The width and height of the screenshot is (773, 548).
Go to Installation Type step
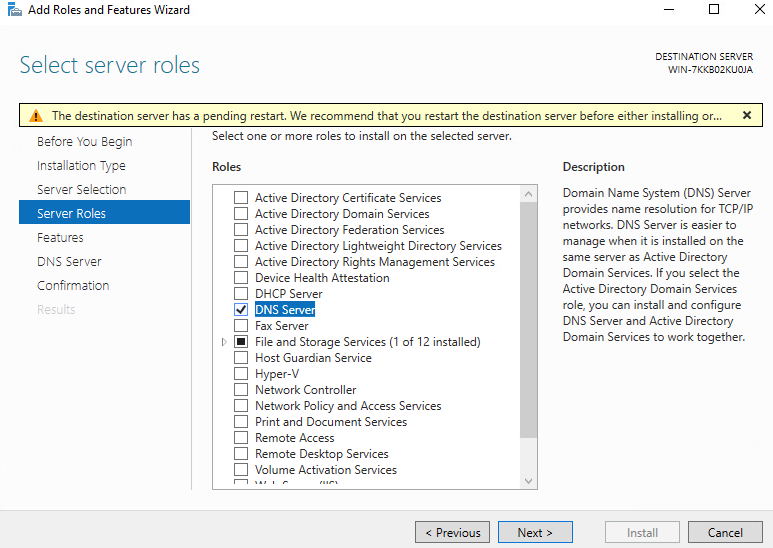[x=81, y=166]
